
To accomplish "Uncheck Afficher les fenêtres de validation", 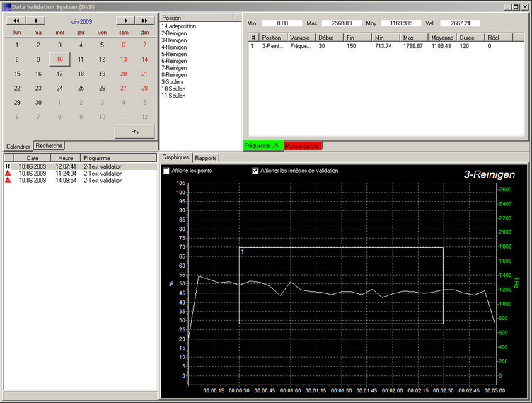I will [255, 171].
